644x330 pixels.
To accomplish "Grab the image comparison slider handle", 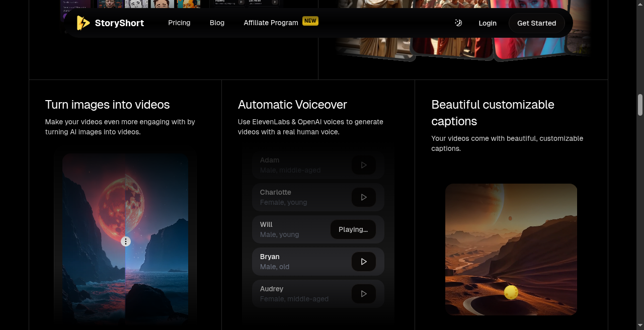I will (x=126, y=241).
